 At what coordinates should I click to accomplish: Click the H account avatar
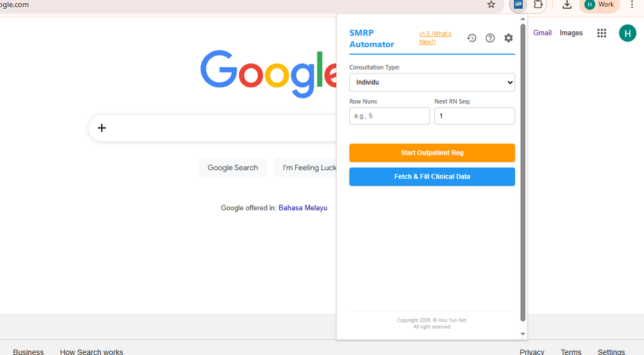point(628,33)
